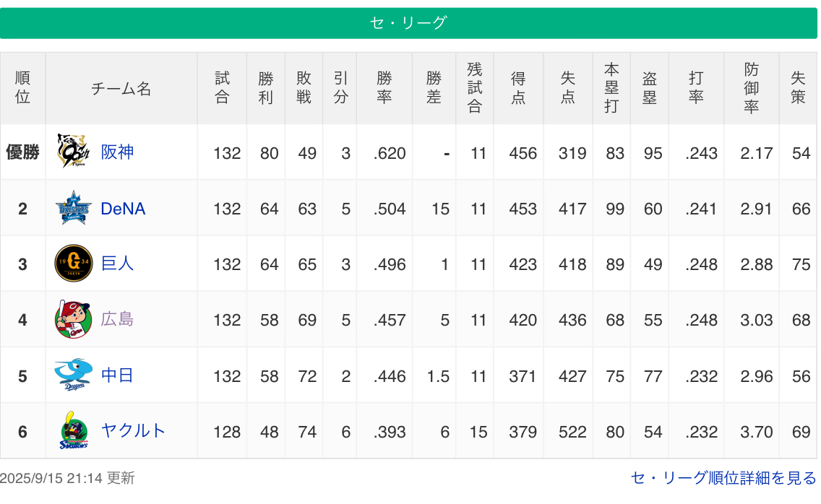Click the 本塁打 column header
The width and height of the screenshot is (821, 504).
[x=611, y=88]
